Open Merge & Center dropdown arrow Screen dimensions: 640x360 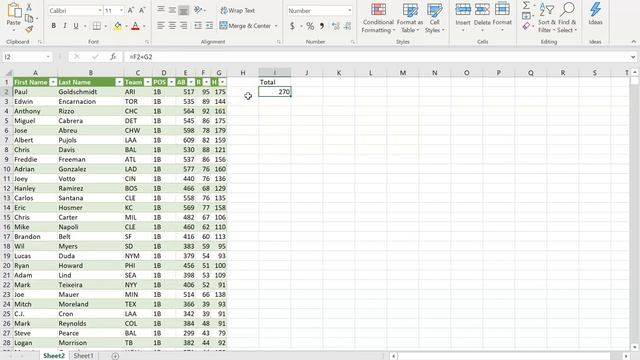point(276,26)
